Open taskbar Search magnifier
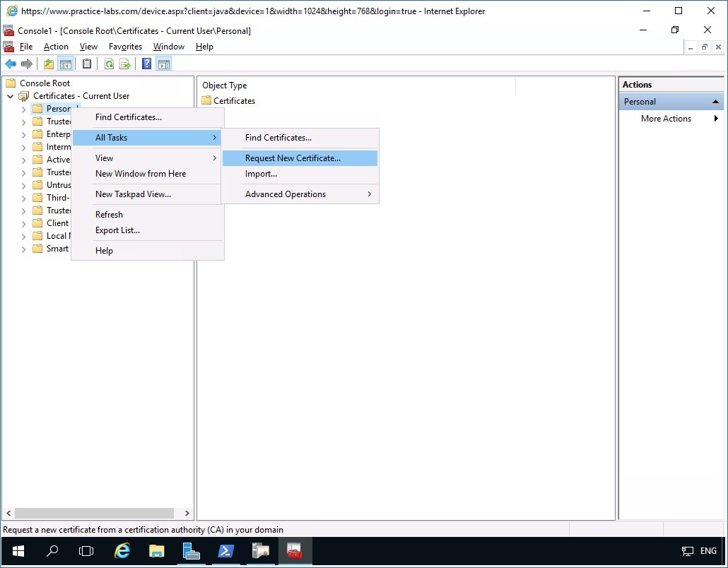728x568 pixels. coord(52,551)
